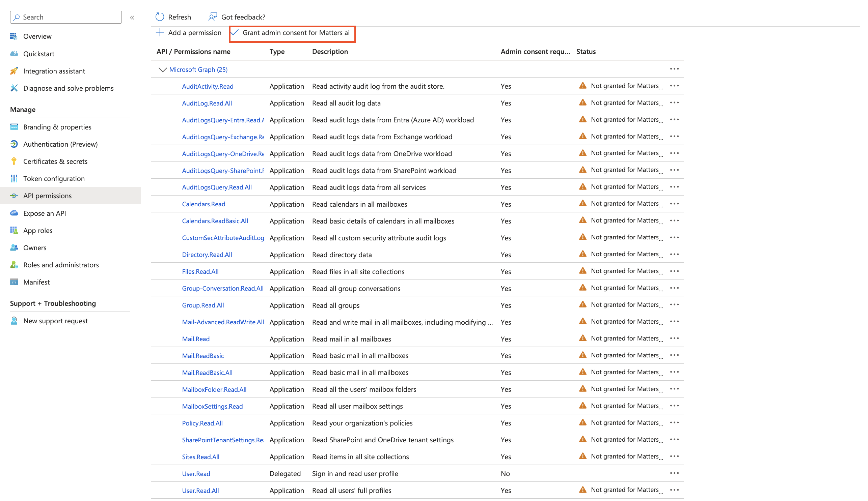
Task: Click the API / Permissions name column header
Action: (x=193, y=52)
